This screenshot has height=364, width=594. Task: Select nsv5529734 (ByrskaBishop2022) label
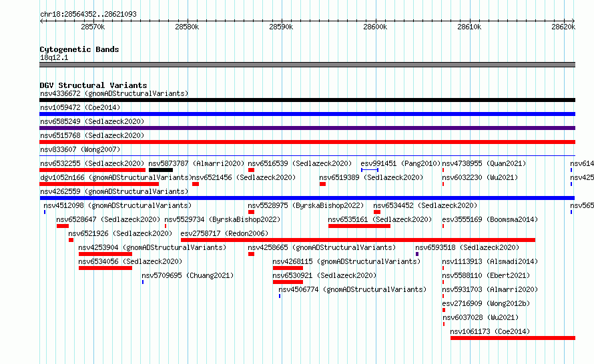(x=222, y=219)
